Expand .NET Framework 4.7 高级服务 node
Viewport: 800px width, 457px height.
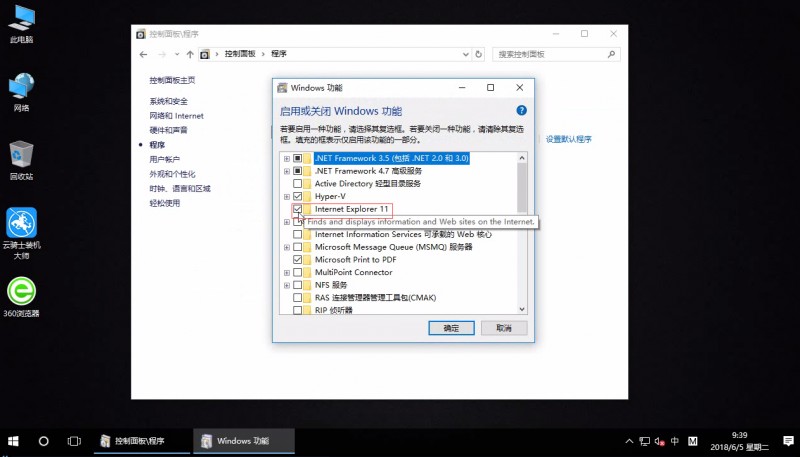(287, 171)
